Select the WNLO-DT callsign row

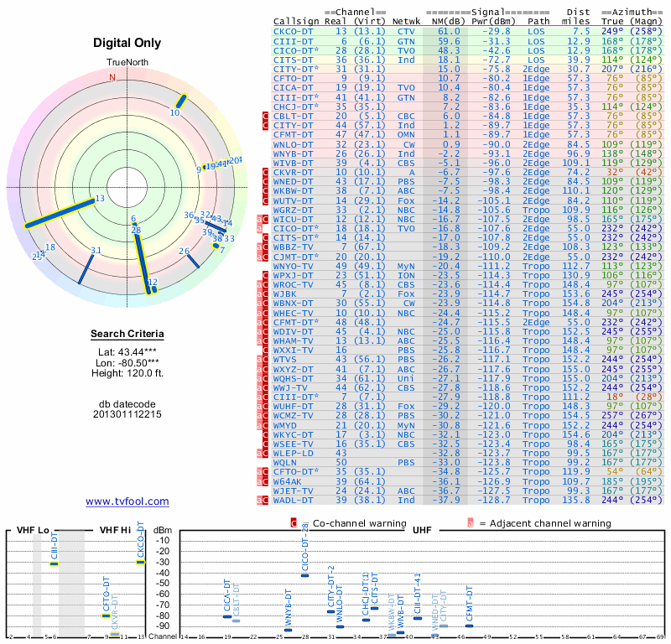(x=294, y=144)
